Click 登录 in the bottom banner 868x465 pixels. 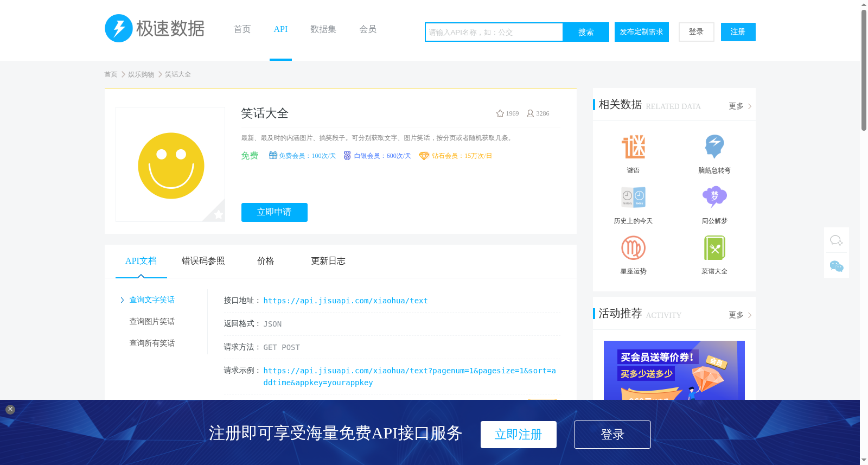tap(612, 435)
